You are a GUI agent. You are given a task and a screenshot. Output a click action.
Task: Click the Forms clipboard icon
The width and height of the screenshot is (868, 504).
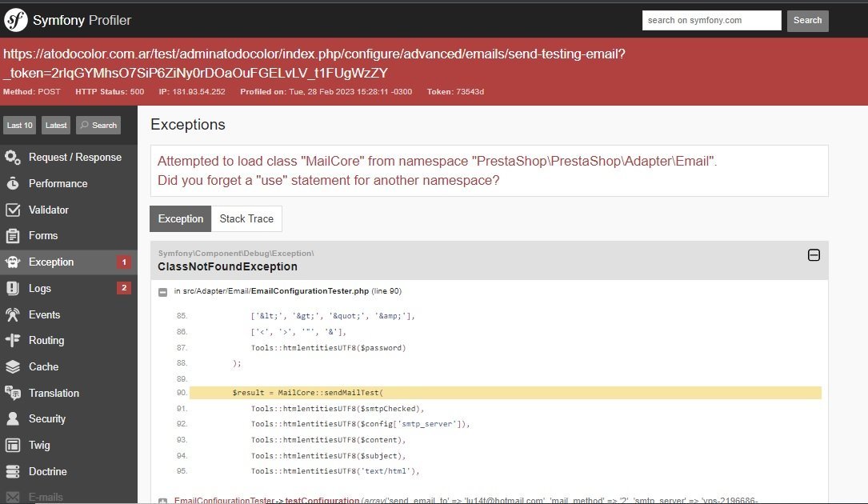pos(13,236)
